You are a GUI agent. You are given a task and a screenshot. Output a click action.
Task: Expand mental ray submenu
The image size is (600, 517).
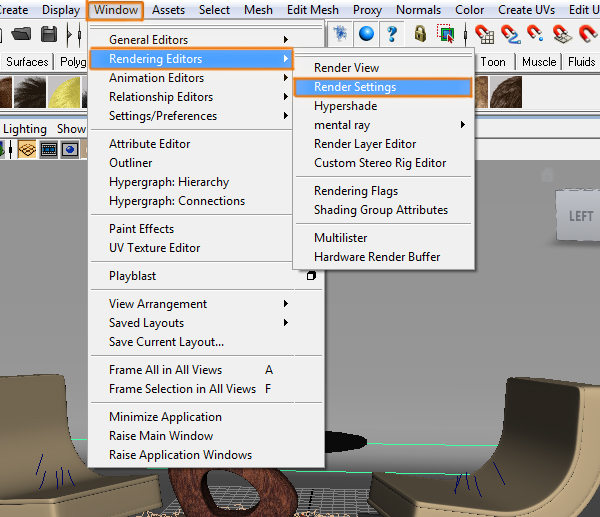point(383,125)
